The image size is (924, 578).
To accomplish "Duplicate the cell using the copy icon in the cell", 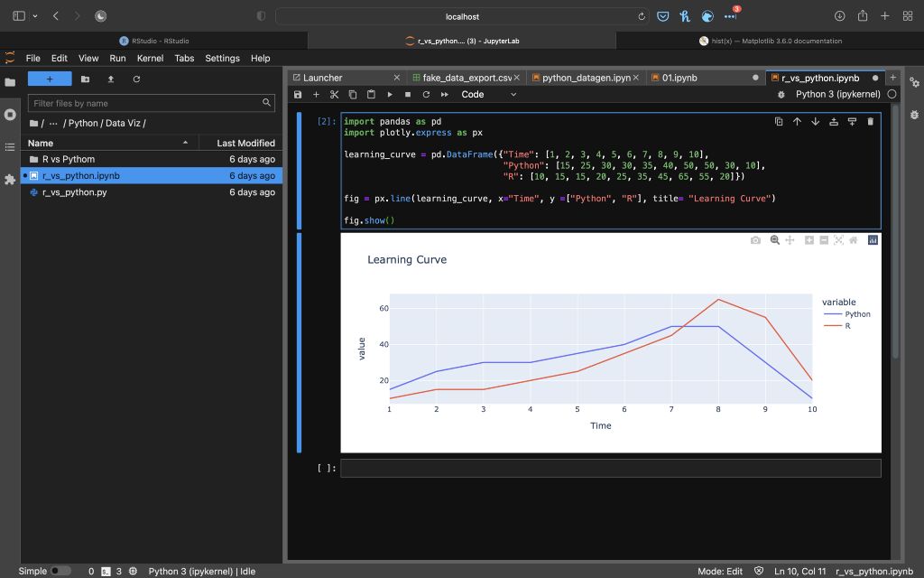I will click(x=779, y=122).
